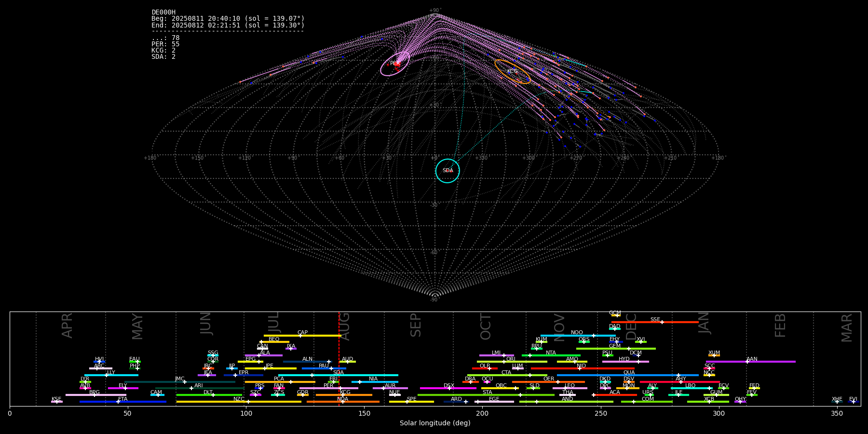
Task: Click the URS shower label
Action: [648, 393]
